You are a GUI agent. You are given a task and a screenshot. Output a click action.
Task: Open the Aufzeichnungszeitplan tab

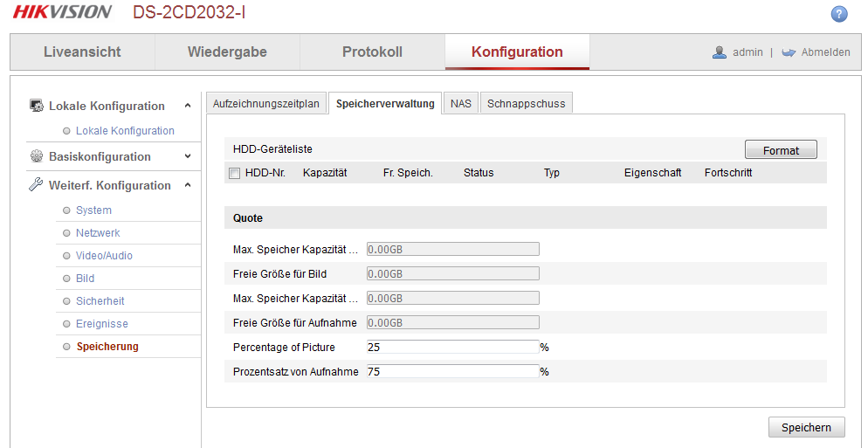(266, 103)
